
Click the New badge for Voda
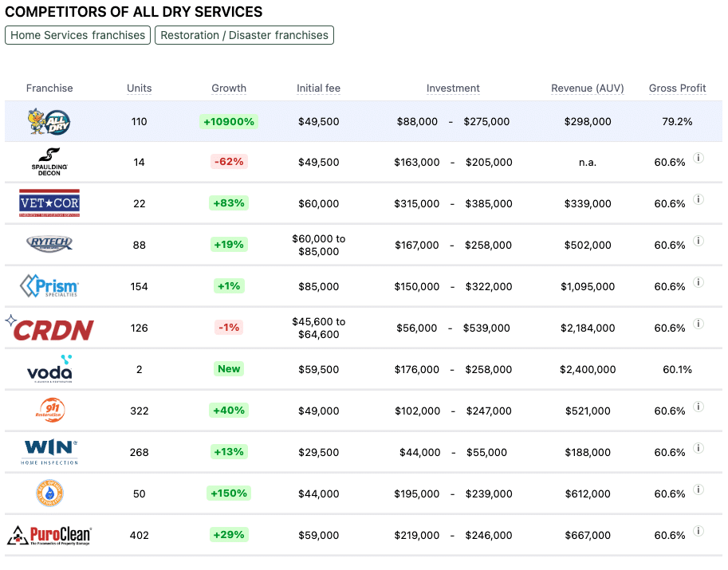pos(229,368)
